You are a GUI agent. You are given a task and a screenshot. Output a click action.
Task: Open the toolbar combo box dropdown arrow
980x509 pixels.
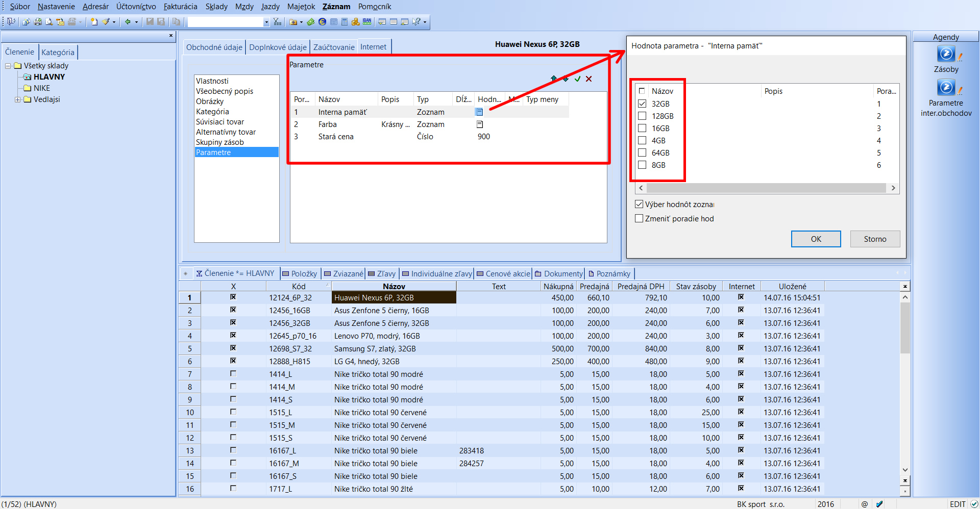click(x=266, y=22)
